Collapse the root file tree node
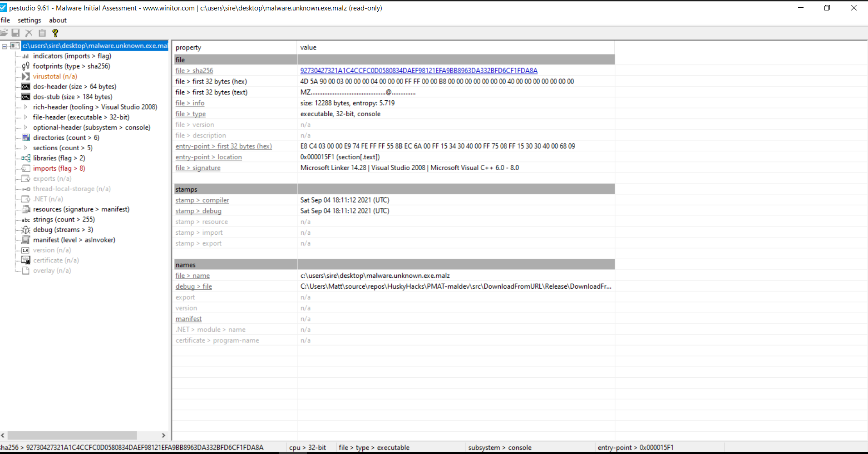868x454 pixels. pyautogui.click(x=5, y=46)
